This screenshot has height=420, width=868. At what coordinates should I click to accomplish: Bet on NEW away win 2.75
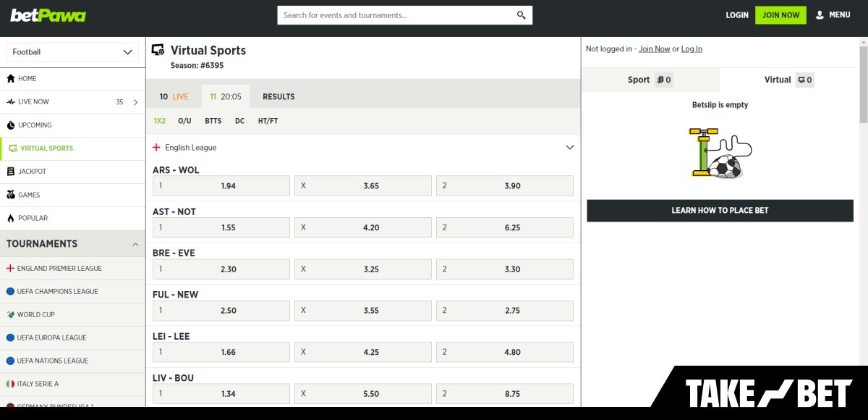pyautogui.click(x=505, y=311)
